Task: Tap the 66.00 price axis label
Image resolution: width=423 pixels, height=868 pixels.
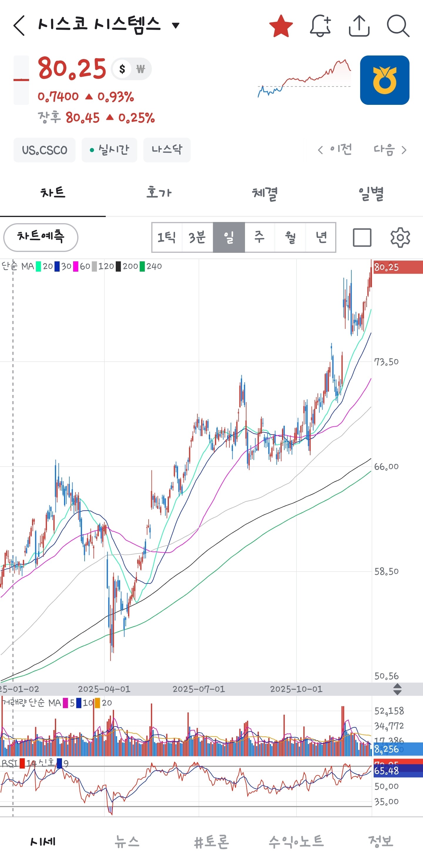Action: click(x=387, y=467)
